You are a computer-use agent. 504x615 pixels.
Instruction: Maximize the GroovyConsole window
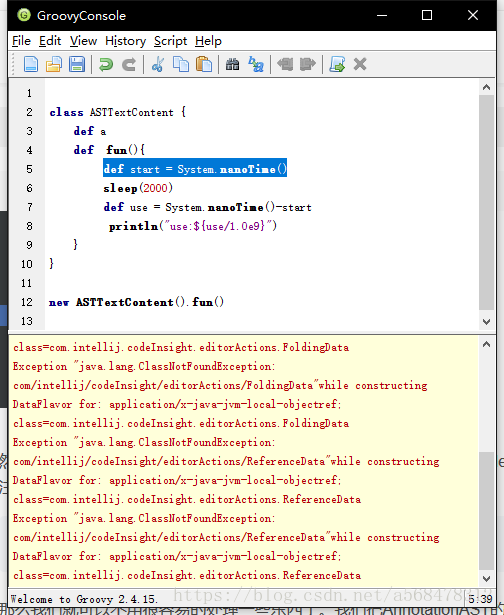point(427,15)
